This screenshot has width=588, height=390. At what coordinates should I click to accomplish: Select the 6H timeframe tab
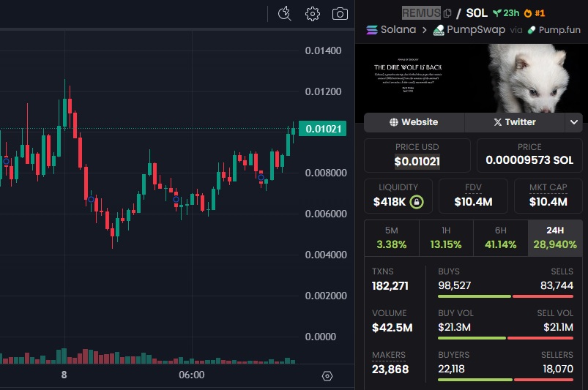pyautogui.click(x=501, y=238)
